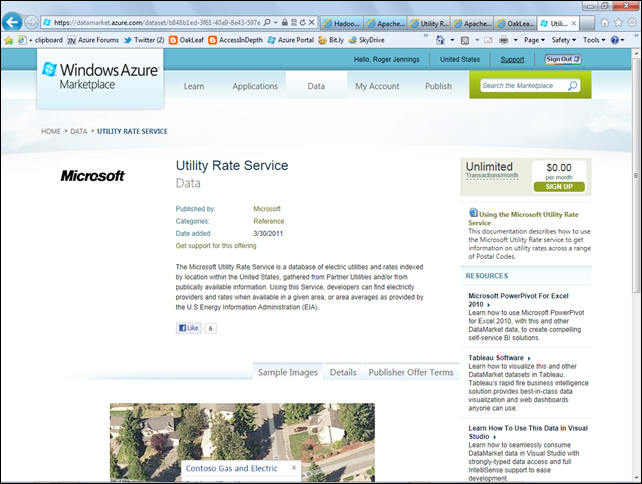Click the United States region link
This screenshot has height=484, width=642.
tap(460, 59)
